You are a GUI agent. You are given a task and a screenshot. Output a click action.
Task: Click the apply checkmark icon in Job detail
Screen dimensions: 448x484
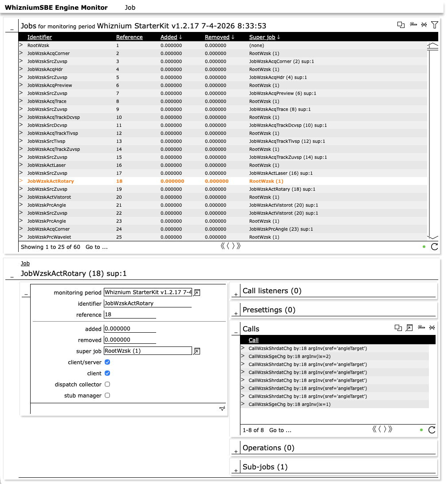point(222,409)
